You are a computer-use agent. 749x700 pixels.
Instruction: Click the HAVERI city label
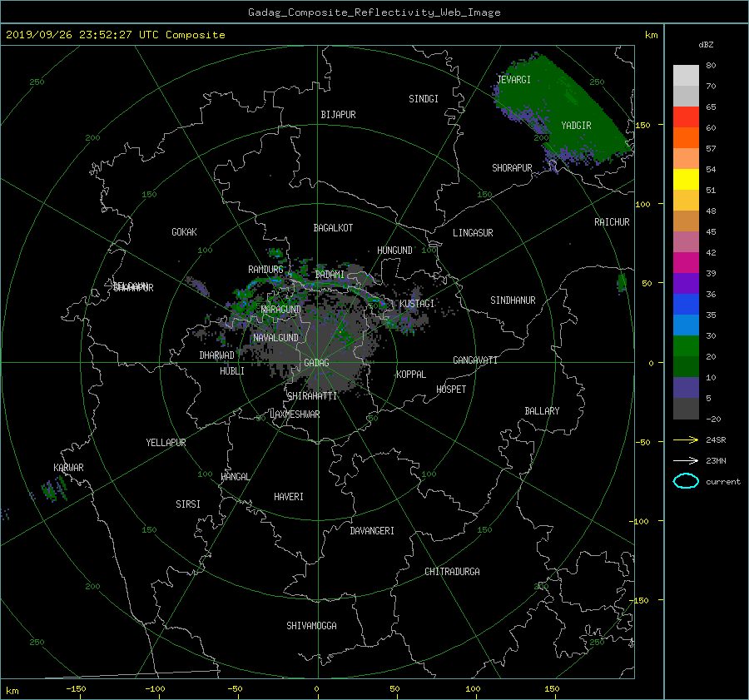pos(289,497)
